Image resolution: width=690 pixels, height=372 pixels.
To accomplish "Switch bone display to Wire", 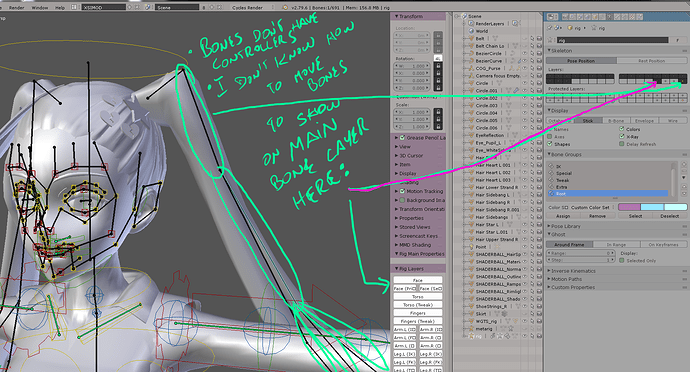I will (673, 120).
